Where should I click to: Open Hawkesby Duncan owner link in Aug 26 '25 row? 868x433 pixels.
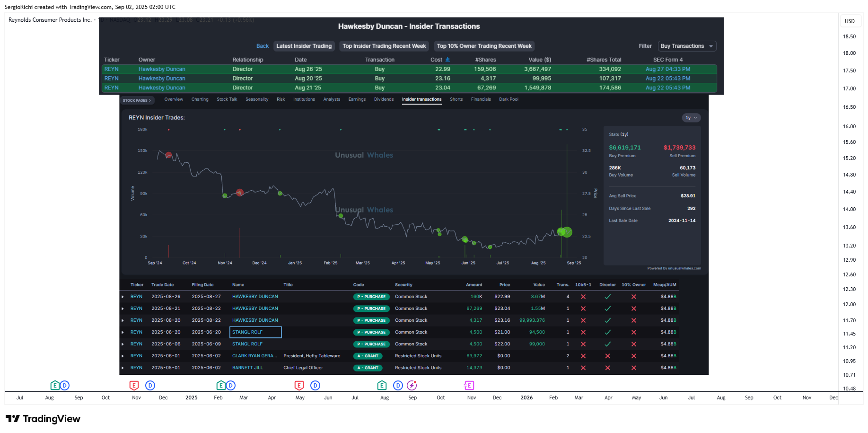tap(162, 69)
